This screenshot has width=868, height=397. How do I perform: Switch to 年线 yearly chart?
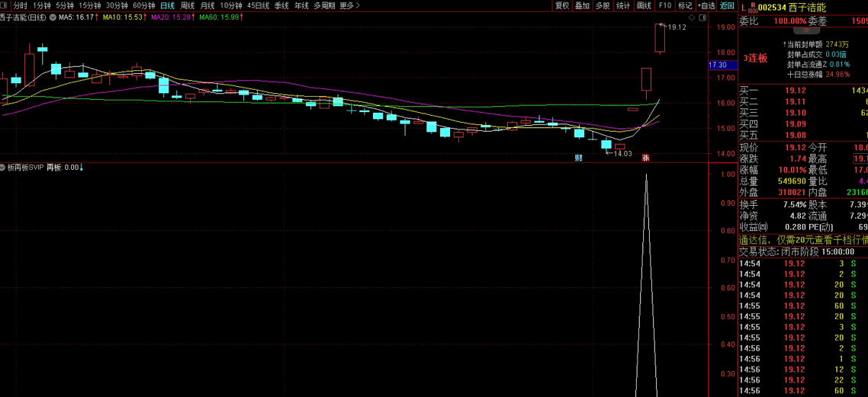tap(301, 5)
